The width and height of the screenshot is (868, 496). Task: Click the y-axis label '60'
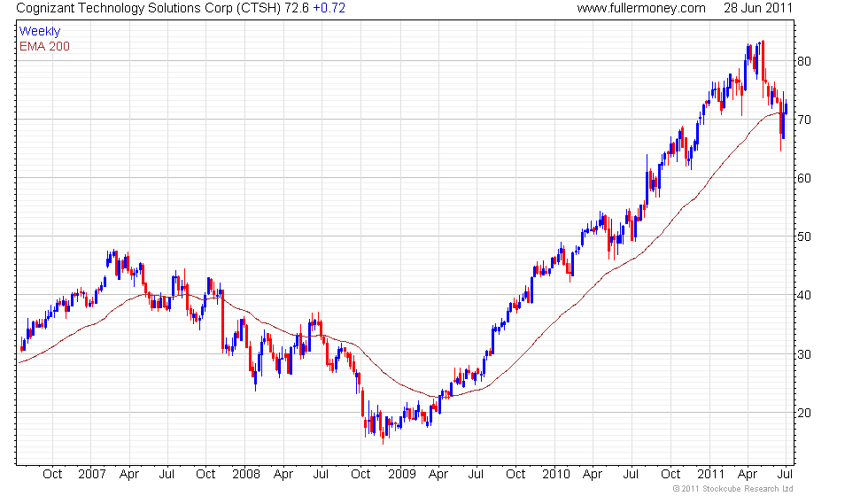(x=804, y=178)
